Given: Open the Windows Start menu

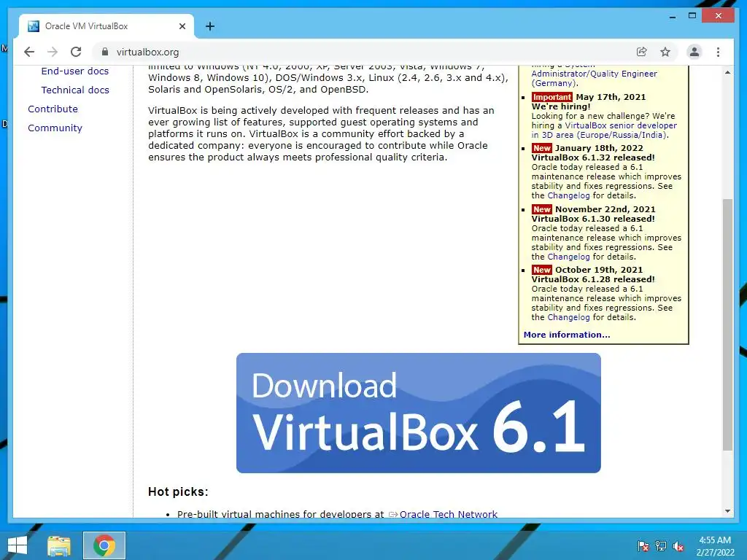Looking at the screenshot, I should (18, 545).
